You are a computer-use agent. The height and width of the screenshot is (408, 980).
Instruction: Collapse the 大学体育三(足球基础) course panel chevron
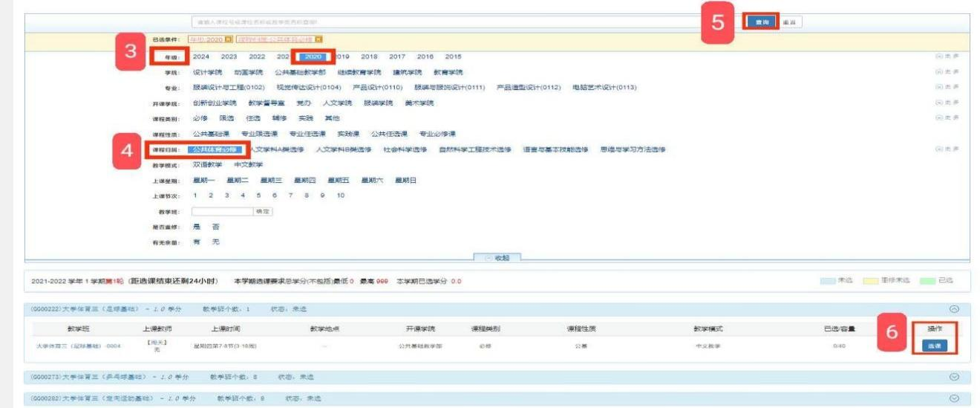click(x=954, y=309)
